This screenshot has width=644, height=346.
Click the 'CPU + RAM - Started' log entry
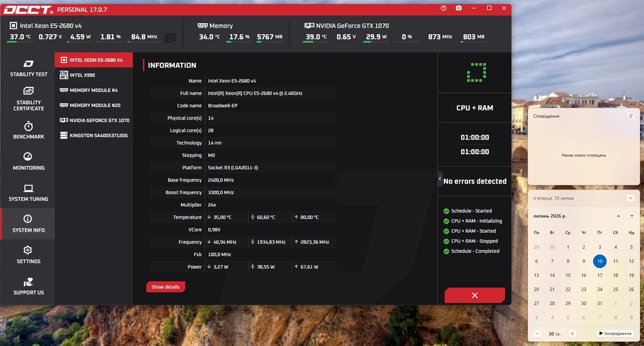coord(473,231)
